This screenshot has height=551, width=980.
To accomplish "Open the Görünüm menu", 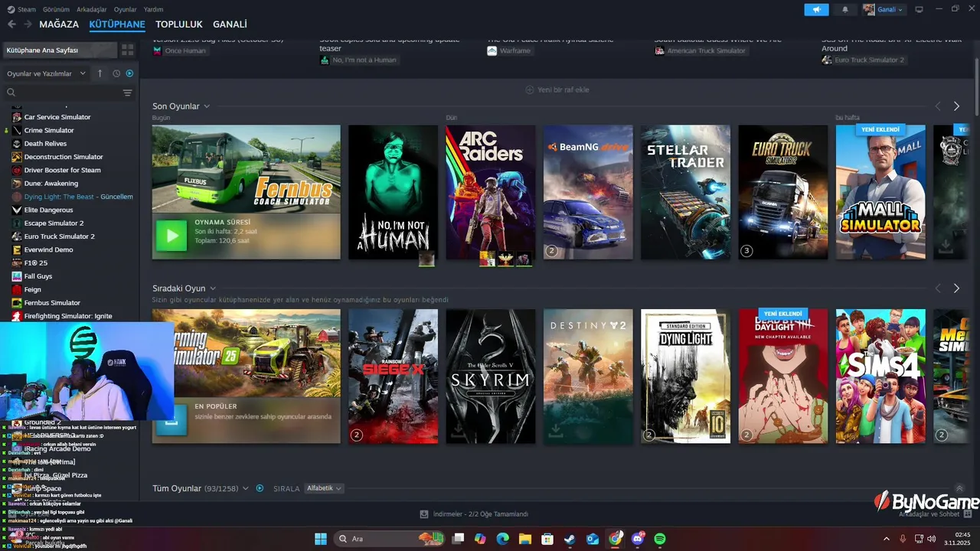I will point(55,9).
